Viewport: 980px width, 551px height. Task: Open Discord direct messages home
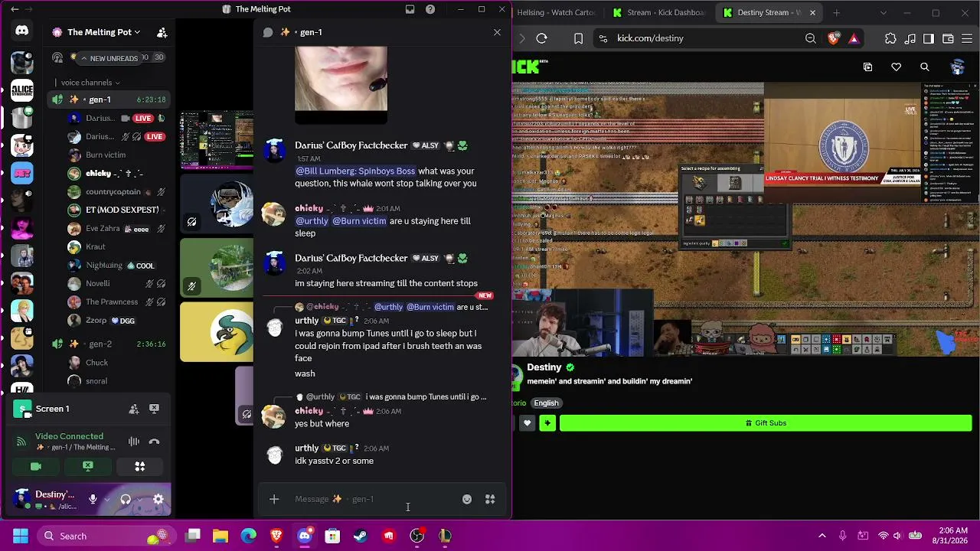click(x=21, y=31)
